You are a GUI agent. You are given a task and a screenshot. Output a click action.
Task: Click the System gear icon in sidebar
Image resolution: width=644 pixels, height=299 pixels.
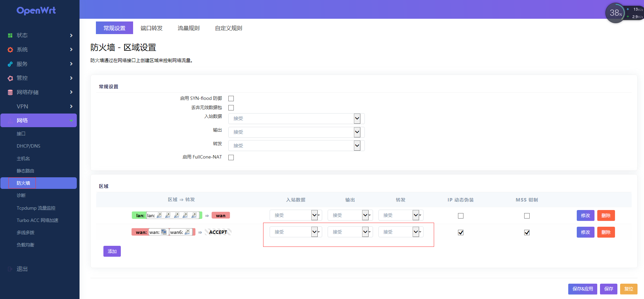10,50
